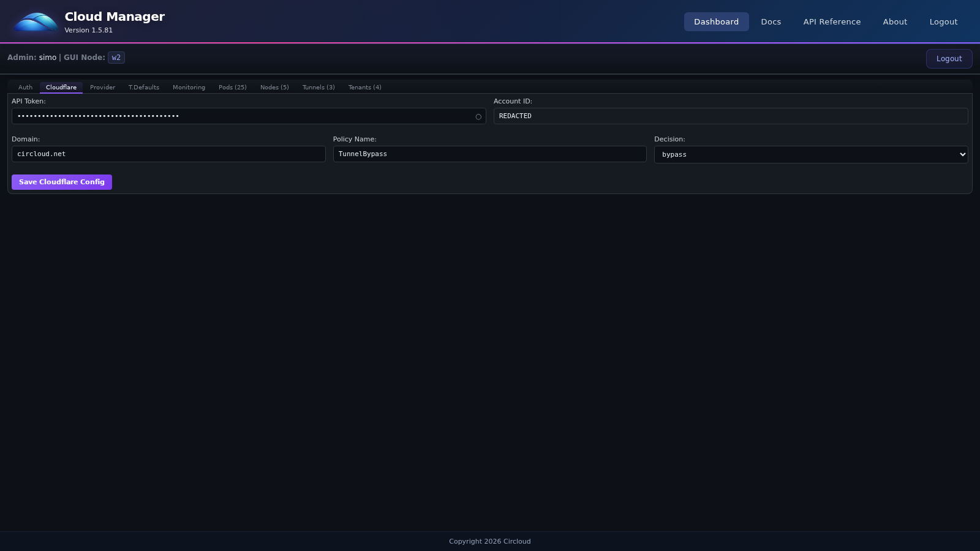Open the Tenants (4) tab
Viewport: 980px width, 551px height.
pos(364,87)
